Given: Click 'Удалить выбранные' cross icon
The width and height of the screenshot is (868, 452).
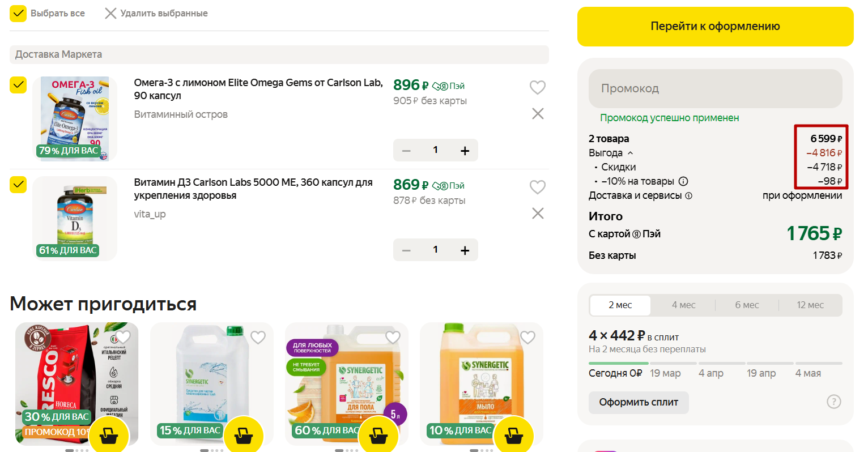Looking at the screenshot, I should coord(110,13).
